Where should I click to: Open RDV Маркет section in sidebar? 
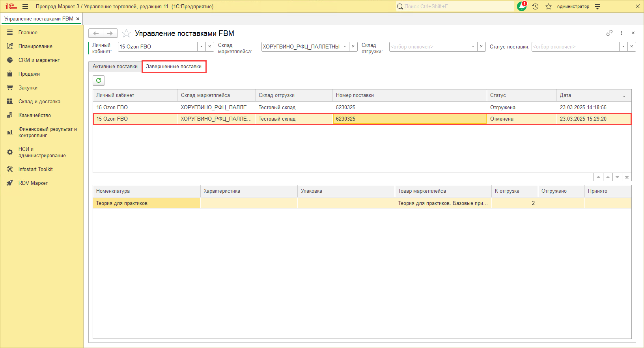coord(33,183)
